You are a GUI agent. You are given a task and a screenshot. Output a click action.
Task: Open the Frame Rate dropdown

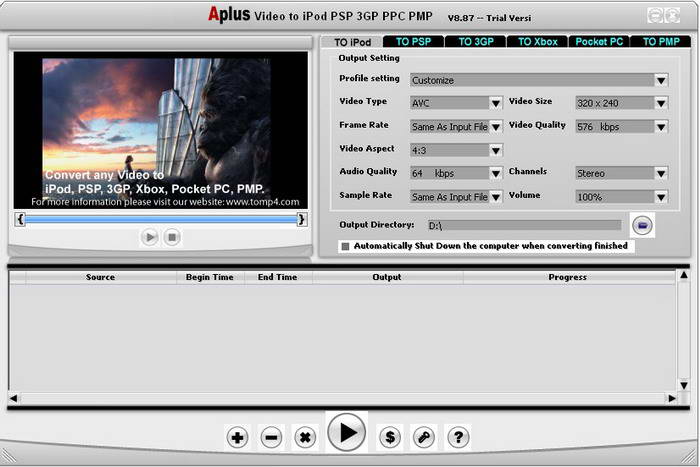(496, 127)
